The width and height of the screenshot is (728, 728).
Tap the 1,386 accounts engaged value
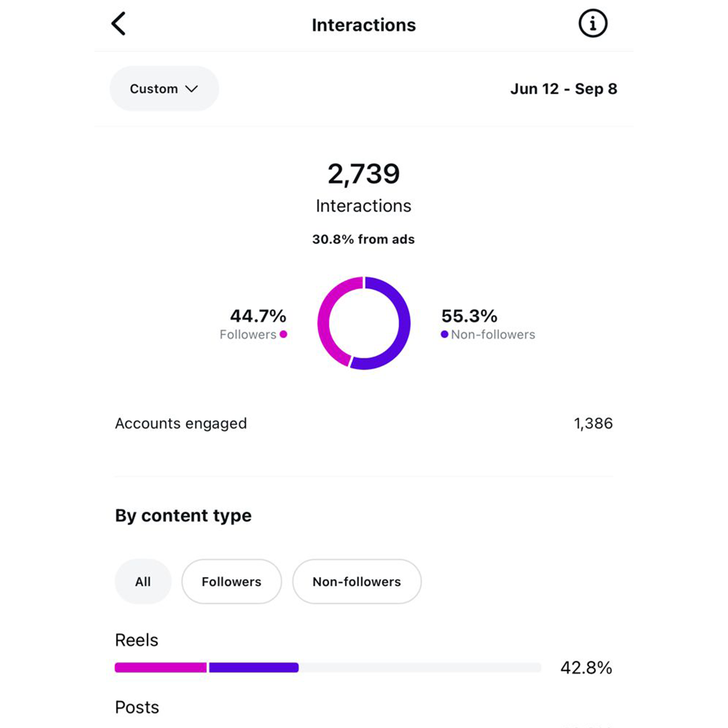pos(593,423)
